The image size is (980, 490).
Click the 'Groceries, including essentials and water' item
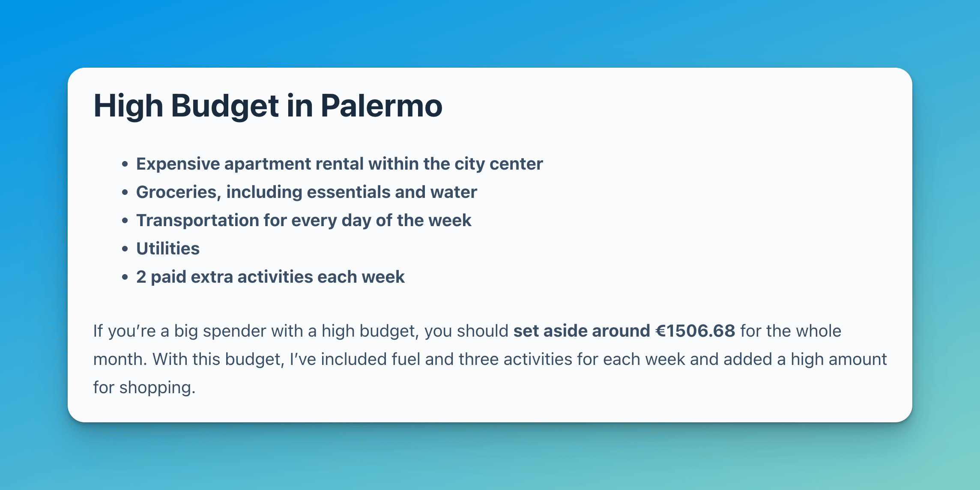(x=306, y=192)
